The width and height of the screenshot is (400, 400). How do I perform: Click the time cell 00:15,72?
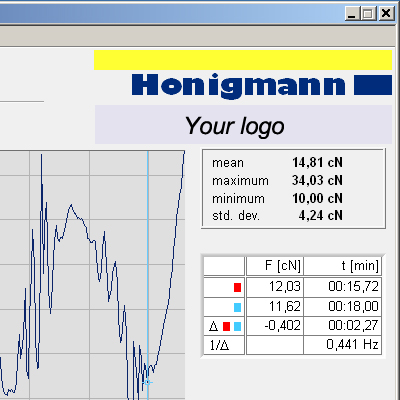(343, 287)
